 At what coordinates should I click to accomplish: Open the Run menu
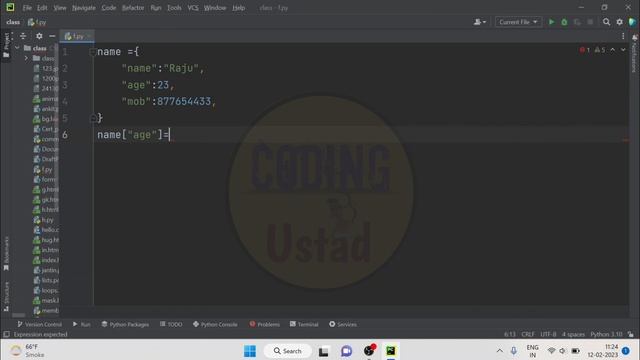point(156,8)
